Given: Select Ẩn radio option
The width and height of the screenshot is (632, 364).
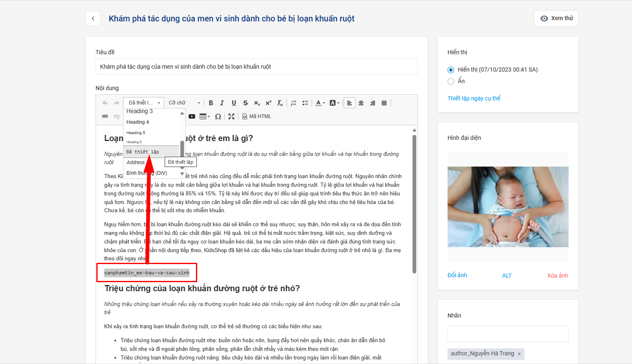Looking at the screenshot, I should tap(451, 81).
